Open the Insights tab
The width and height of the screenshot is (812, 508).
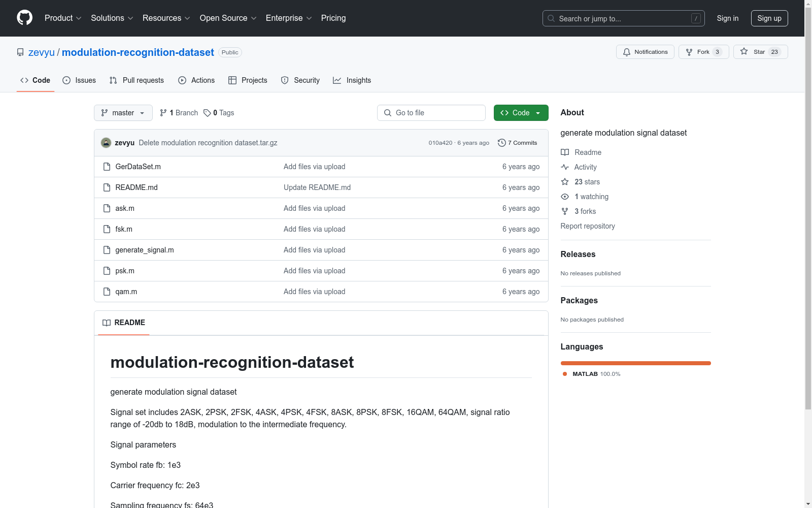click(352, 80)
